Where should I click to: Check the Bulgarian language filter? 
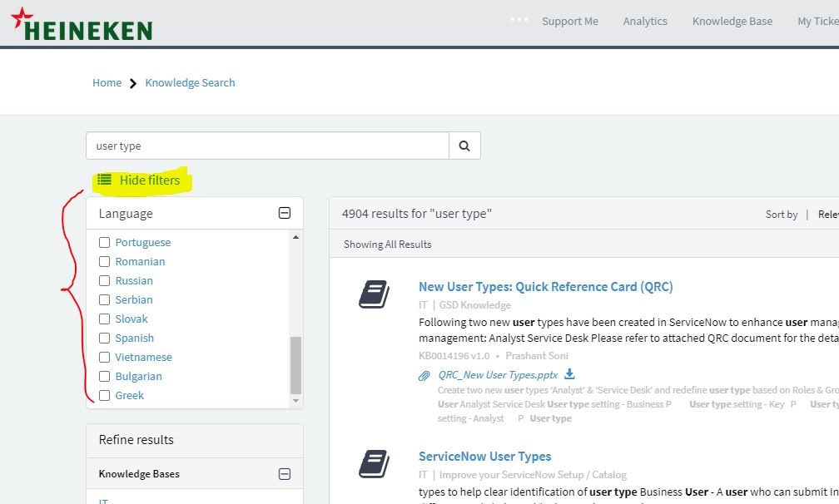104,376
